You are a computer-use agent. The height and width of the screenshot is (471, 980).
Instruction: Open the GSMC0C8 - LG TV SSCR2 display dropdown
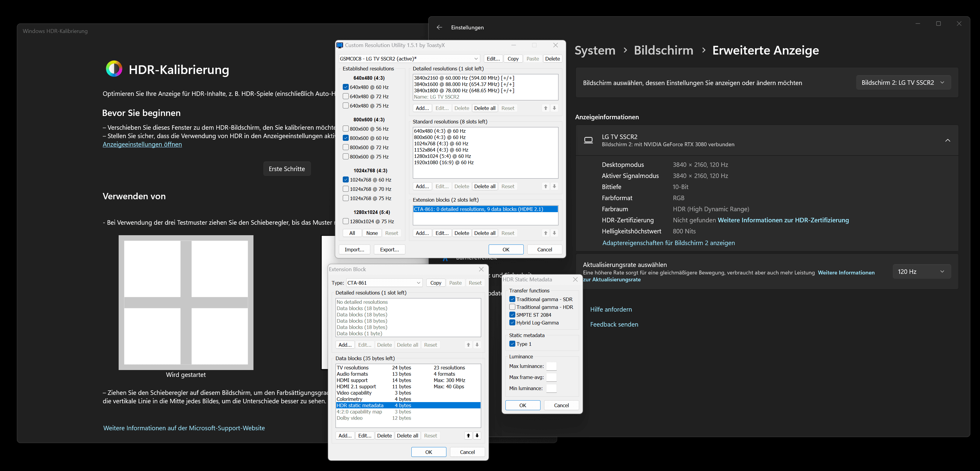[409, 59]
